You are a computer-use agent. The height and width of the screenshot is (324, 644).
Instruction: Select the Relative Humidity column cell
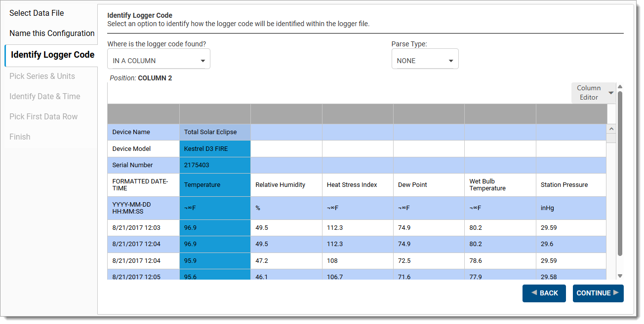pos(286,185)
